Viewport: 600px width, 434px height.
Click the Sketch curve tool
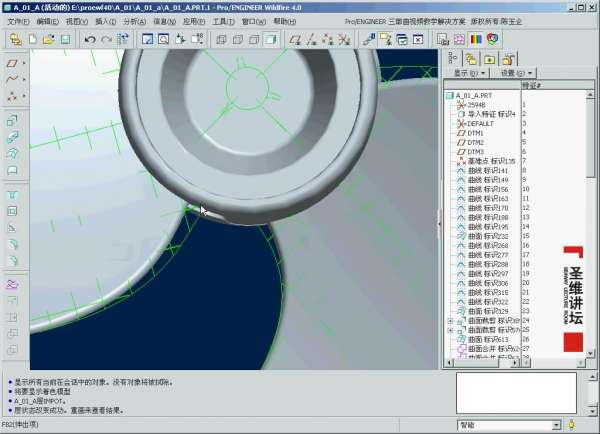pyautogui.click(x=12, y=79)
